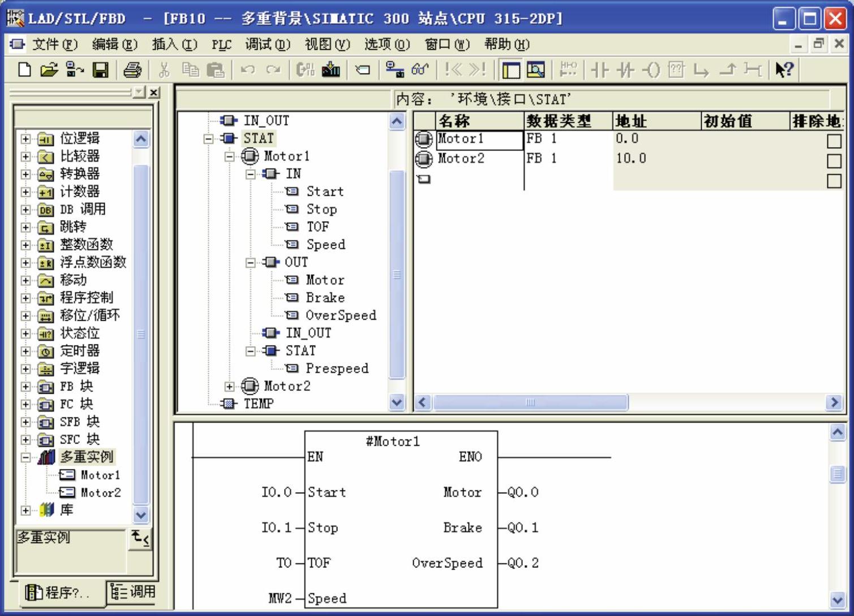The height and width of the screenshot is (616, 854).
Task: Click the 名称 column header
Action: click(479, 121)
